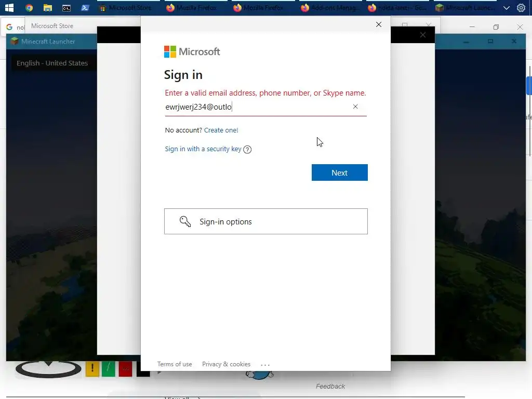Image resolution: width=532 pixels, height=399 pixels.
Task: Click the Next button
Action: (x=339, y=172)
